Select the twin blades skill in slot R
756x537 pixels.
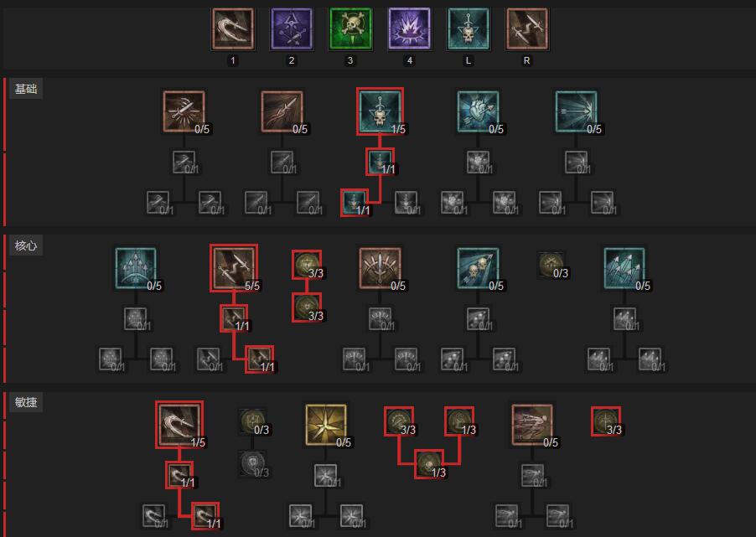point(527,29)
